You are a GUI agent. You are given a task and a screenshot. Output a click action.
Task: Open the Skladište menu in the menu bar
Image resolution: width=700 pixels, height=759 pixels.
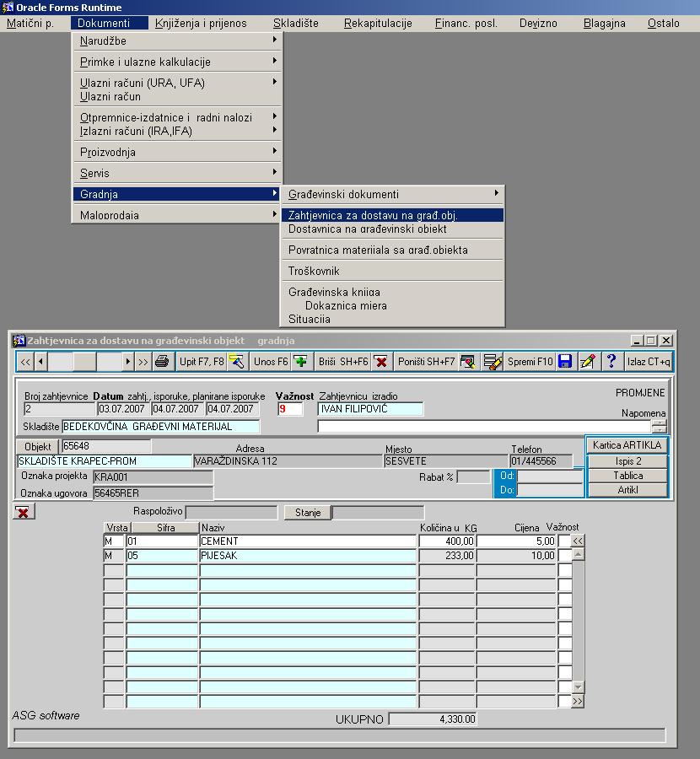pos(295,24)
